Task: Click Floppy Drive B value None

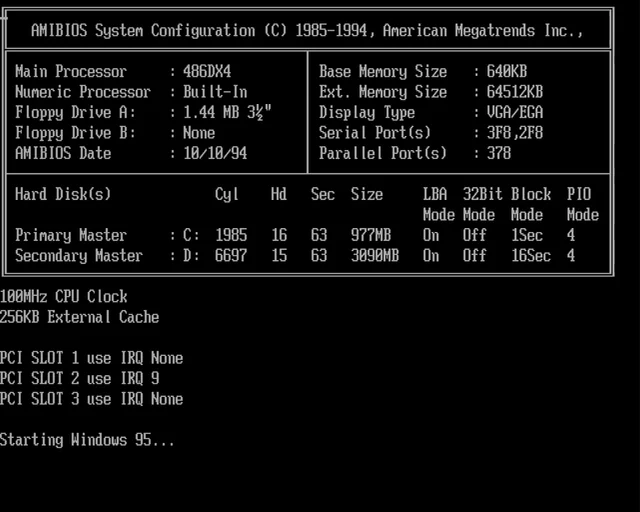Action: click(x=199, y=133)
